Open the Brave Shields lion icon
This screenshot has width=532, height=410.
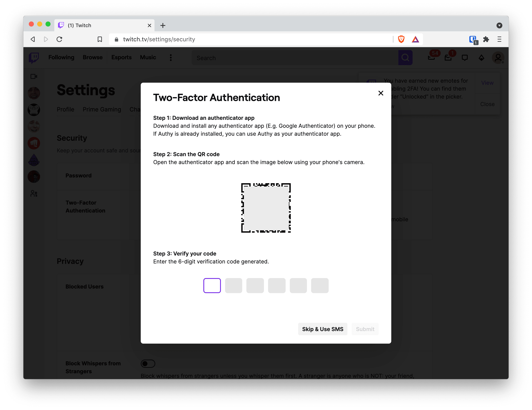pos(401,39)
